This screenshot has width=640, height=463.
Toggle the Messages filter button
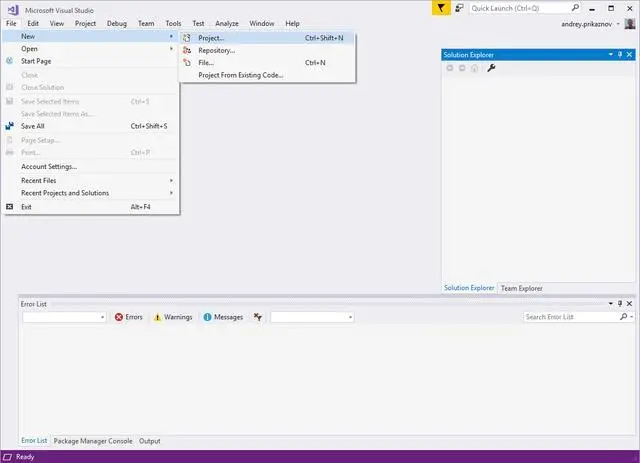tap(222, 317)
